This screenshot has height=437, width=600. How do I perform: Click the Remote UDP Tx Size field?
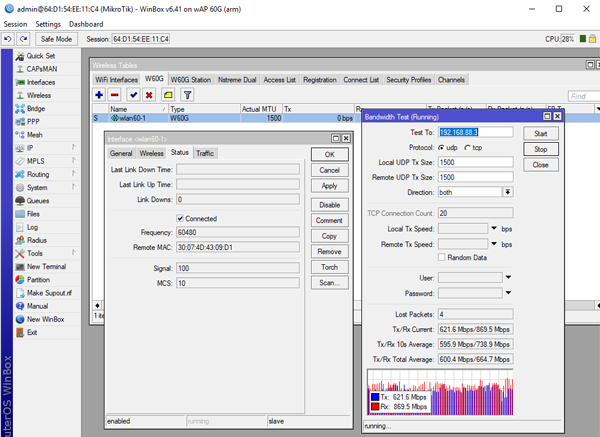click(x=476, y=177)
